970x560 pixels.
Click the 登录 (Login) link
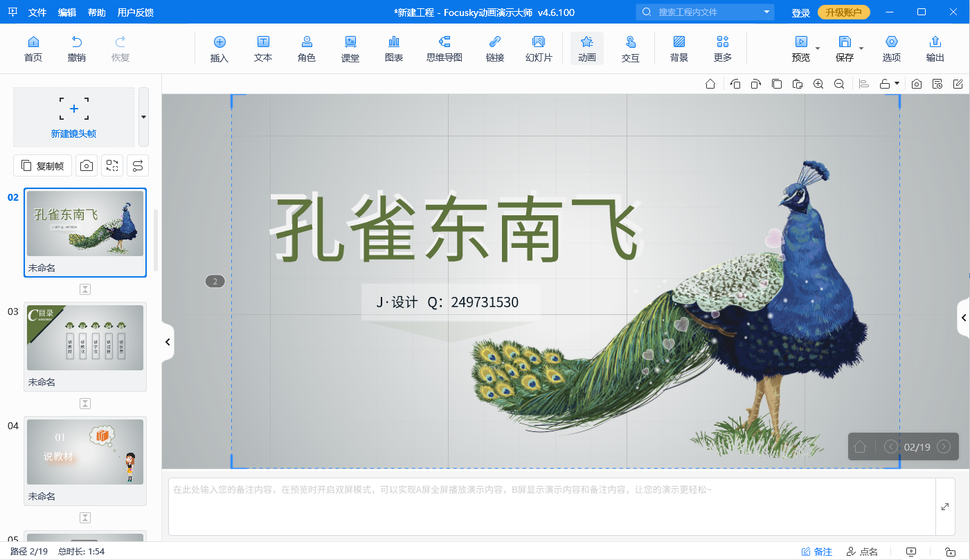pyautogui.click(x=801, y=12)
